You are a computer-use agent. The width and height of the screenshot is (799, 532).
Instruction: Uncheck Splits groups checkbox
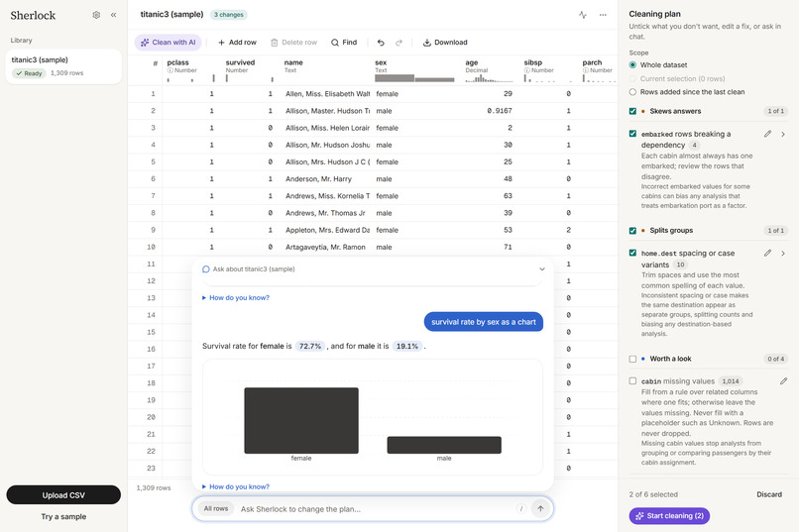pyautogui.click(x=632, y=231)
